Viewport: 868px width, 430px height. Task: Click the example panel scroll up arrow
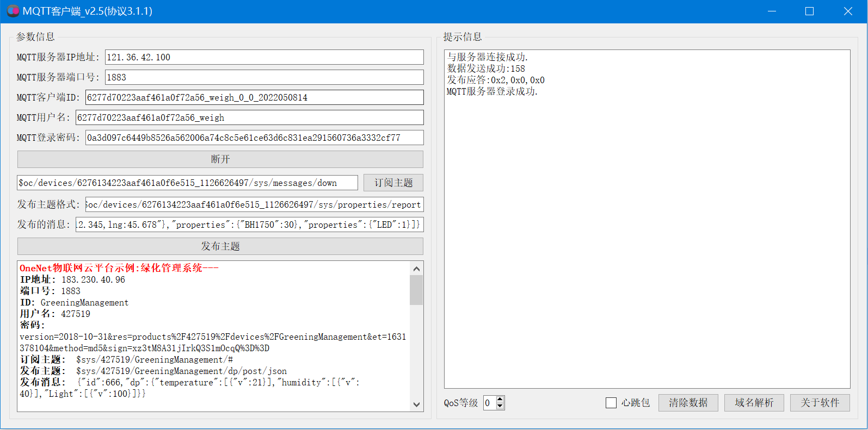click(416, 269)
